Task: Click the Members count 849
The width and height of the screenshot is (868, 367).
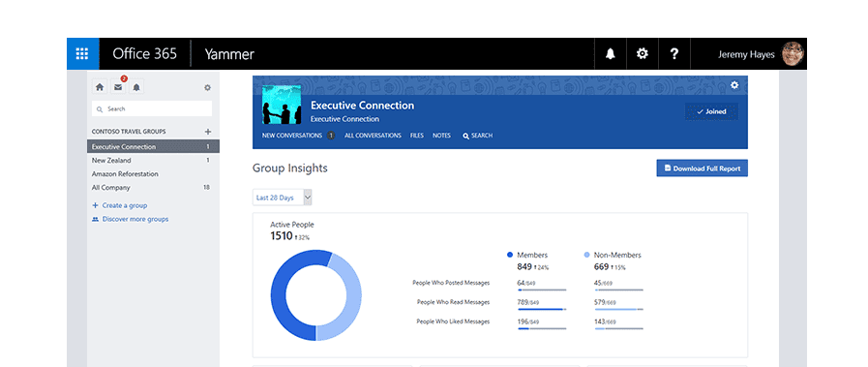Action: pyautogui.click(x=524, y=267)
